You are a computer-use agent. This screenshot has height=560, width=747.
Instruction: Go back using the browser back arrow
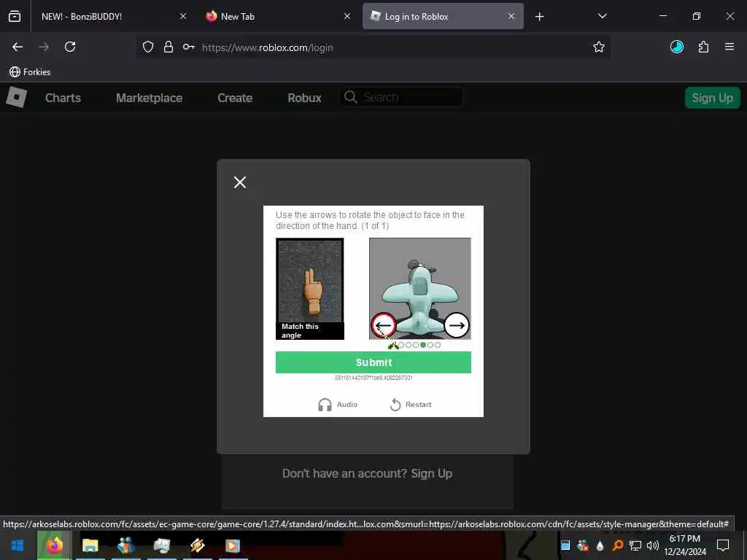(18, 47)
